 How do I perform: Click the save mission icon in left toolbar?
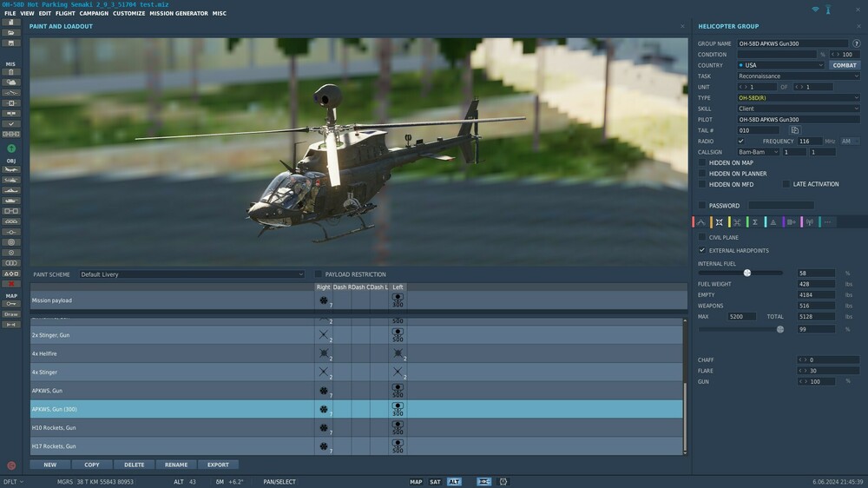pos(11,43)
